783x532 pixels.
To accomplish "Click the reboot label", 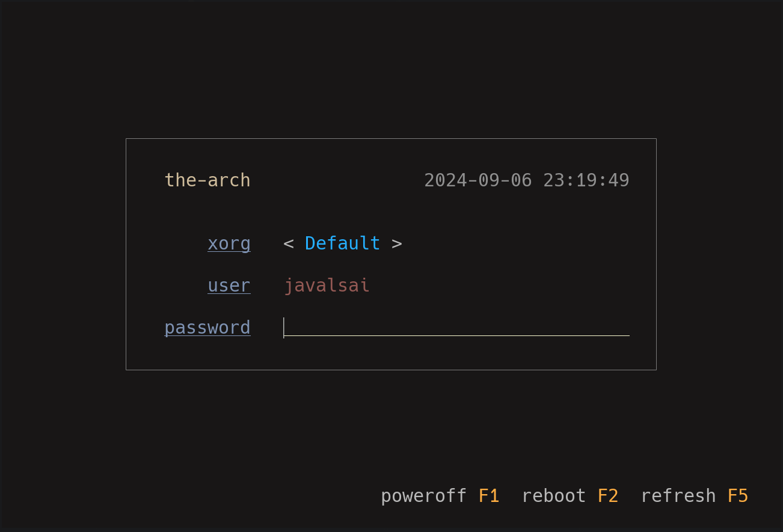I will (x=554, y=496).
